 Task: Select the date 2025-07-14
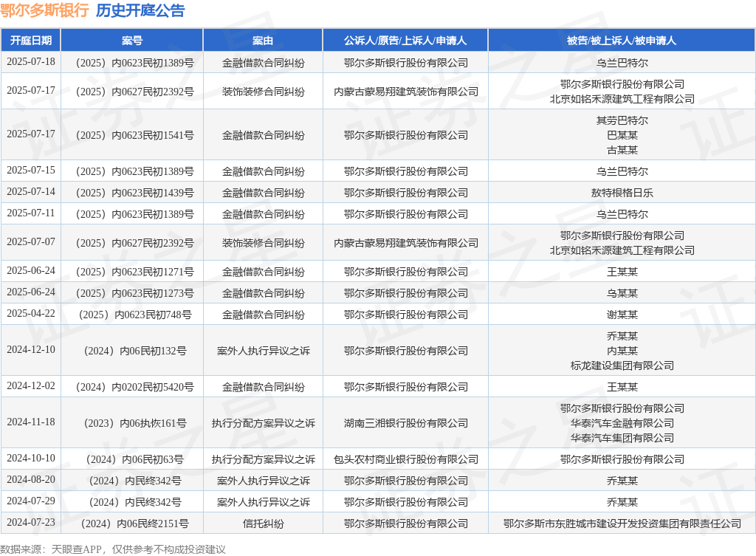coord(31,192)
